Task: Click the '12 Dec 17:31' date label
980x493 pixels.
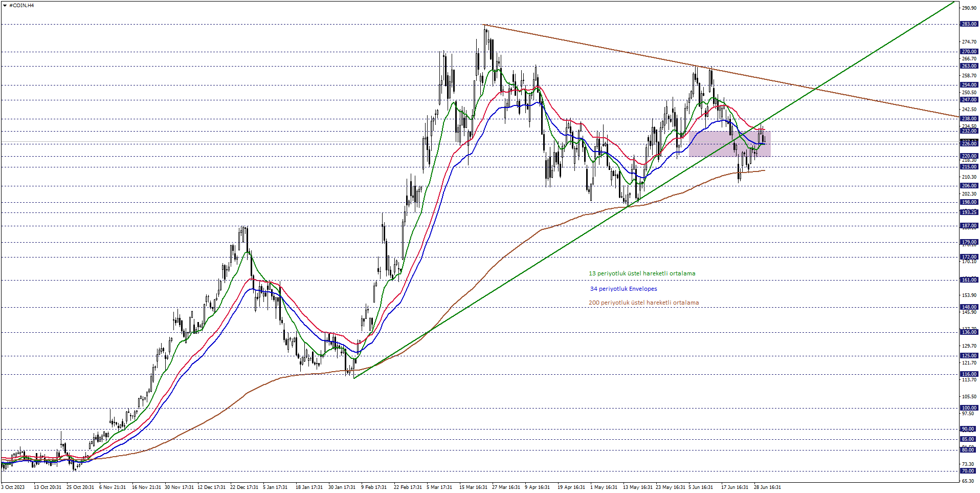Action: point(211,487)
